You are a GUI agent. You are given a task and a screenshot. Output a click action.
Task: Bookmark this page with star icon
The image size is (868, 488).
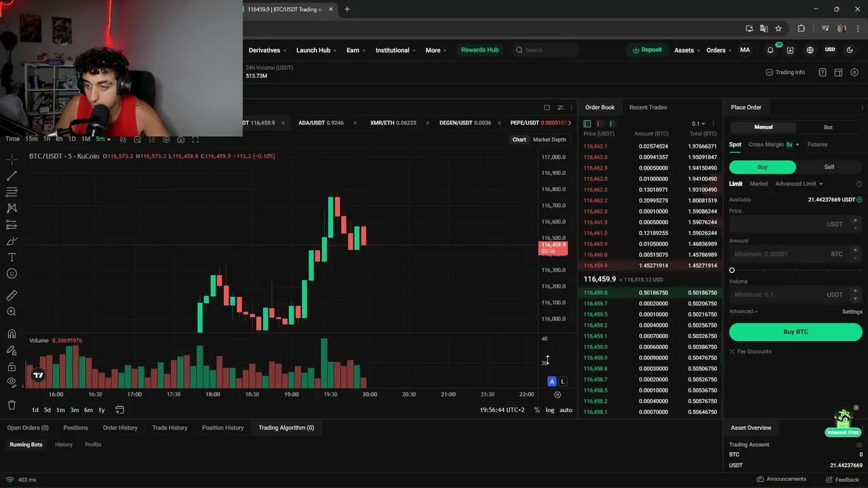click(x=778, y=28)
